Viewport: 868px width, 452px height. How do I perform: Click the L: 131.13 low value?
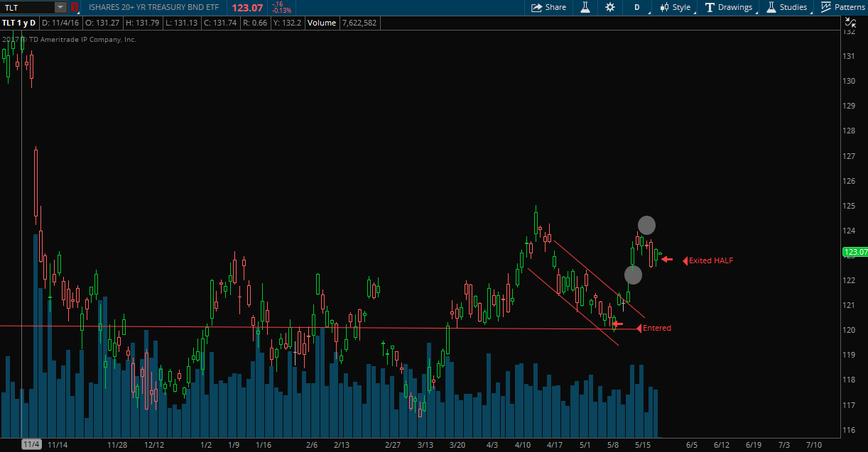coord(181,23)
